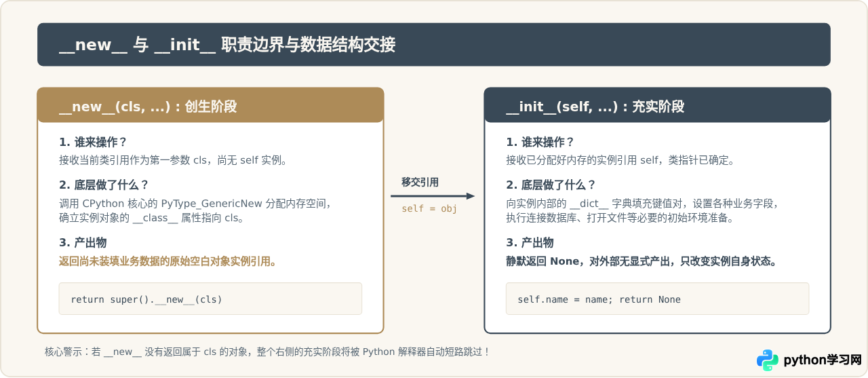
Task: Click '1. 谁来操作？' in the __init__ card
Action: tap(540, 142)
